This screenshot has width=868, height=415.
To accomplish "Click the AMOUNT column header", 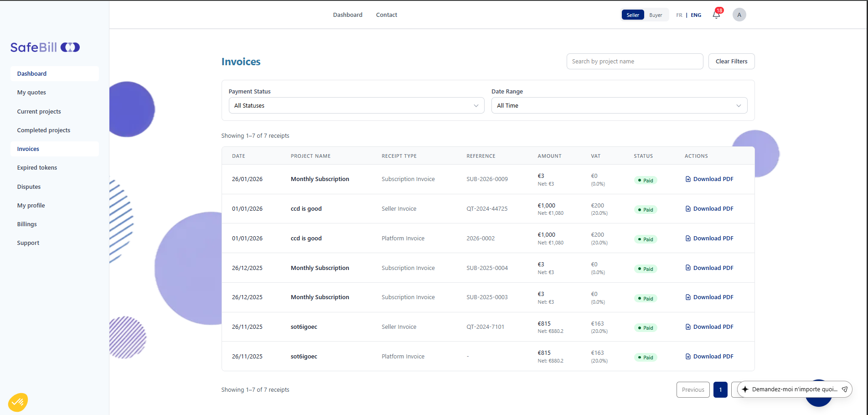I will (549, 156).
